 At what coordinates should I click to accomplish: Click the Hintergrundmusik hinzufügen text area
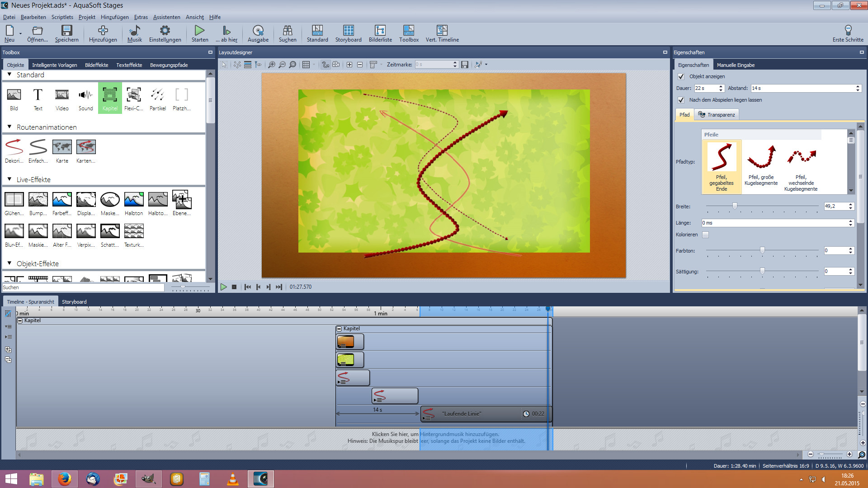459,434
